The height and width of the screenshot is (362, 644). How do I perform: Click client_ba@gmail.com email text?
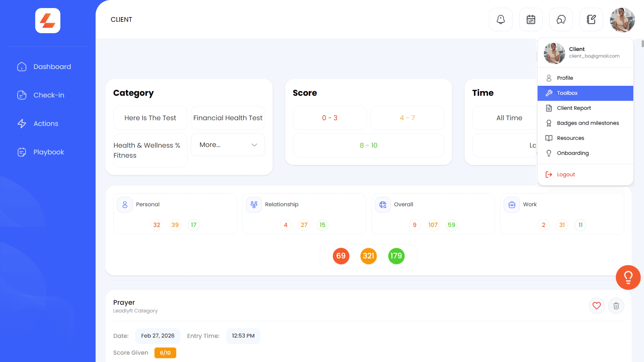pos(594,56)
